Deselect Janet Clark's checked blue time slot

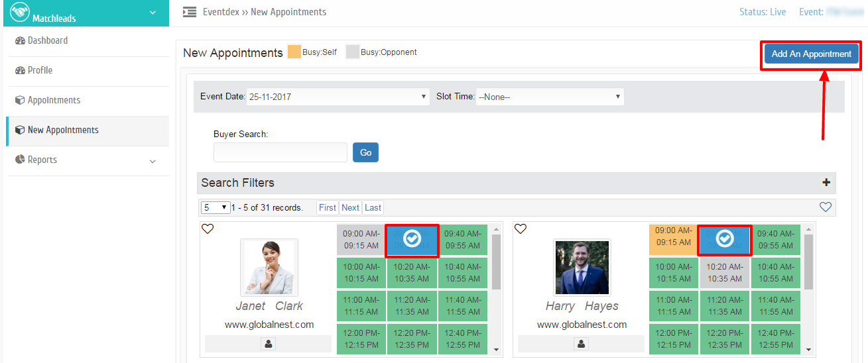(412, 240)
